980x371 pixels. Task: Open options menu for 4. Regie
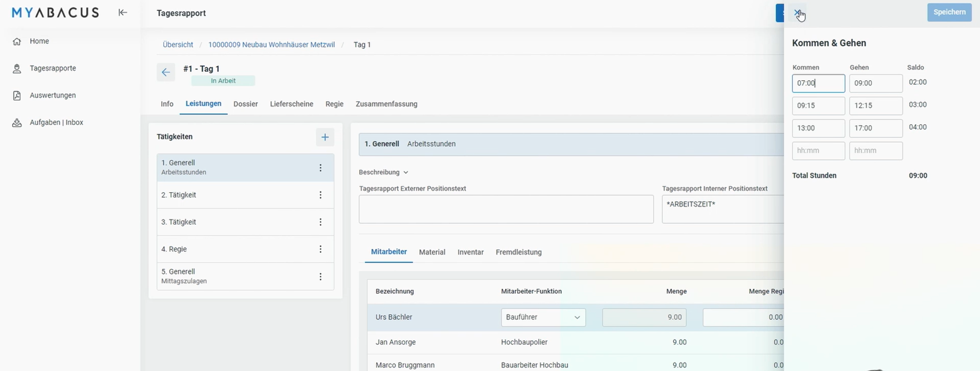pyautogui.click(x=320, y=249)
